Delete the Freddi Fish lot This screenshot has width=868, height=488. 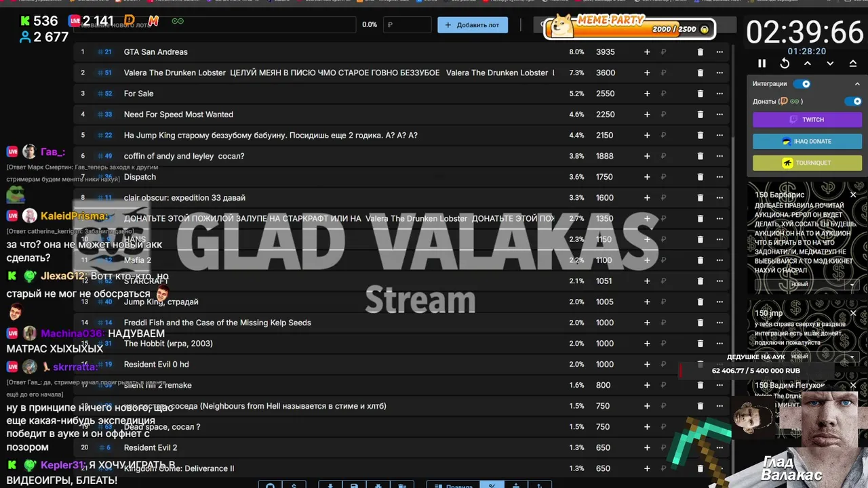pyautogui.click(x=701, y=323)
